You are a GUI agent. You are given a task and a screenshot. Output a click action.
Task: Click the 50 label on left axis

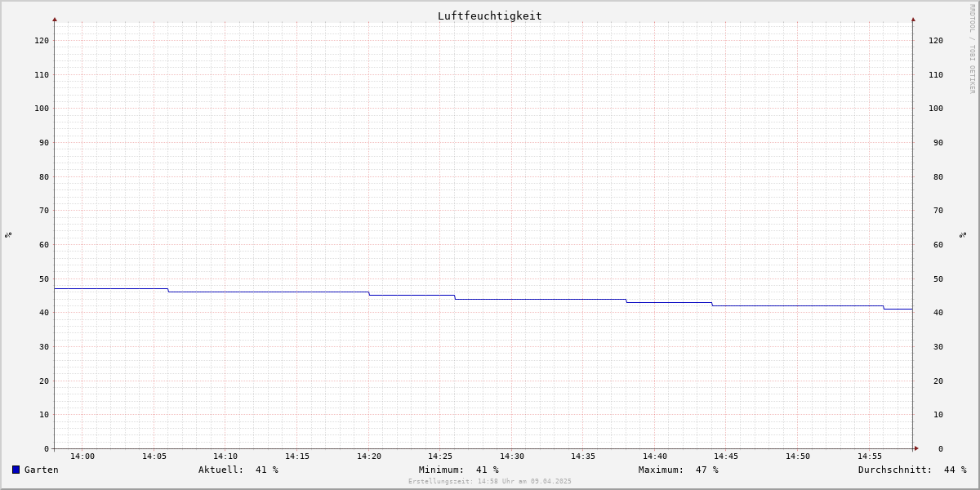44,278
